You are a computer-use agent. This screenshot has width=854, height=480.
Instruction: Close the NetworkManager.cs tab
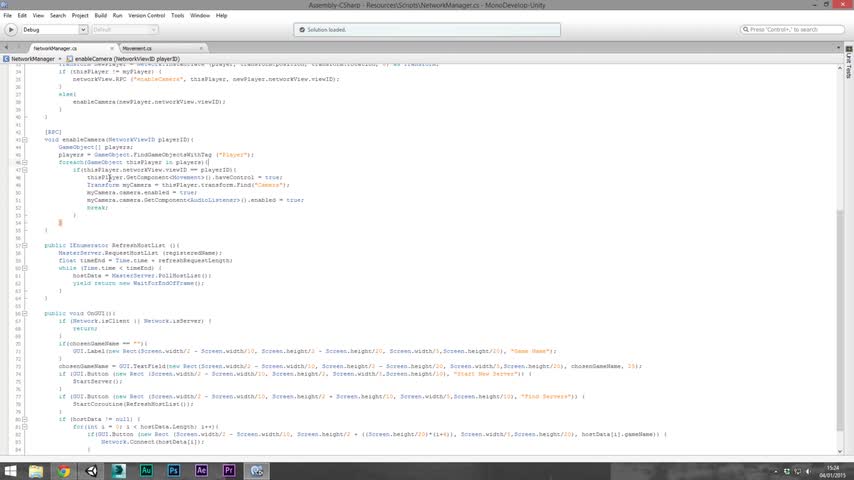click(112, 48)
